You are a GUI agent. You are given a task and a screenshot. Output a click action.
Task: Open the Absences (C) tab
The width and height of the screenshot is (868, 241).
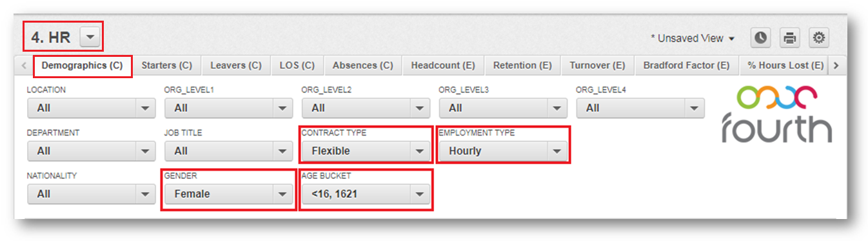(x=362, y=65)
